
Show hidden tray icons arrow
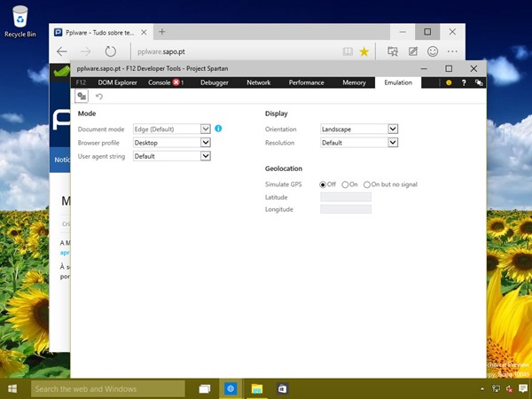point(482,389)
